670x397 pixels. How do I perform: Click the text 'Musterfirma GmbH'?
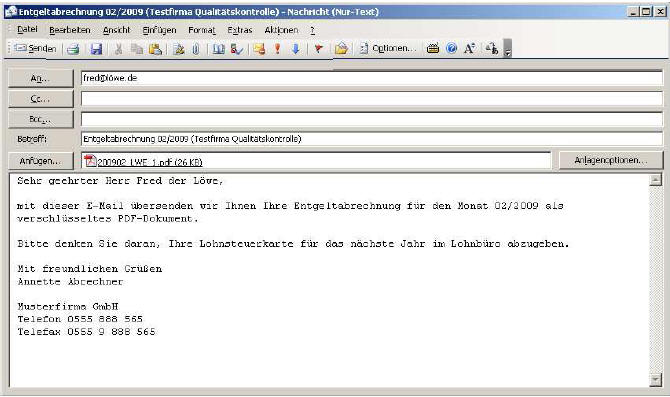(x=68, y=307)
